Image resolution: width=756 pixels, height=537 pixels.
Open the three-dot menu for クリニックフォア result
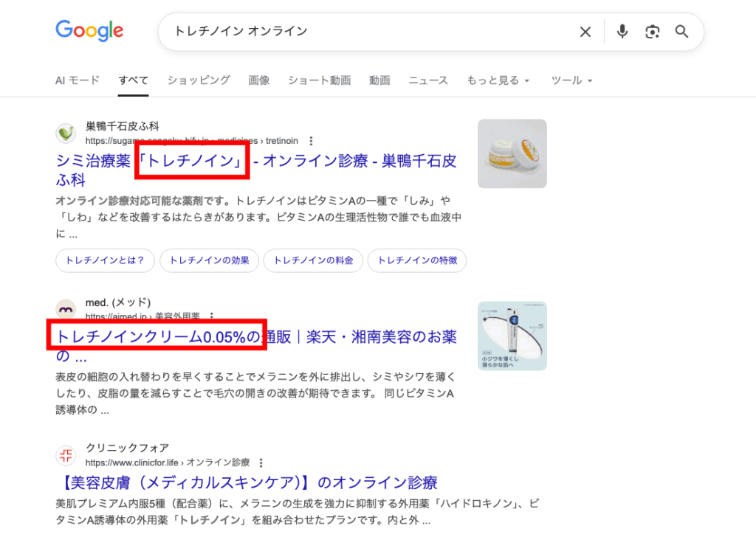260,462
